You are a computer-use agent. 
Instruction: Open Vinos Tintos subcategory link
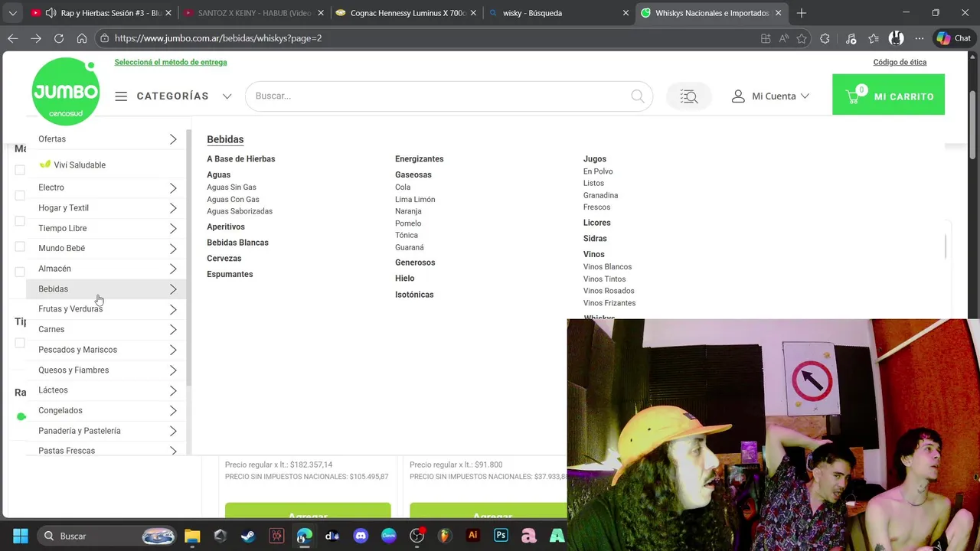tap(605, 279)
